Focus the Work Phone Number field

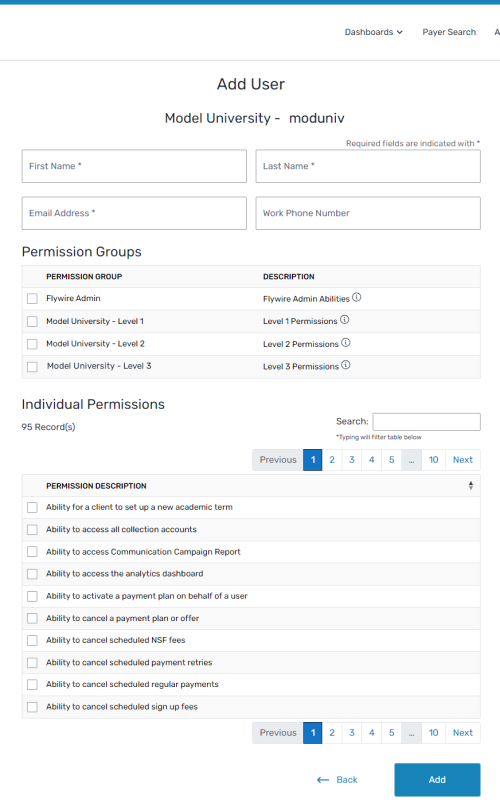(x=368, y=213)
